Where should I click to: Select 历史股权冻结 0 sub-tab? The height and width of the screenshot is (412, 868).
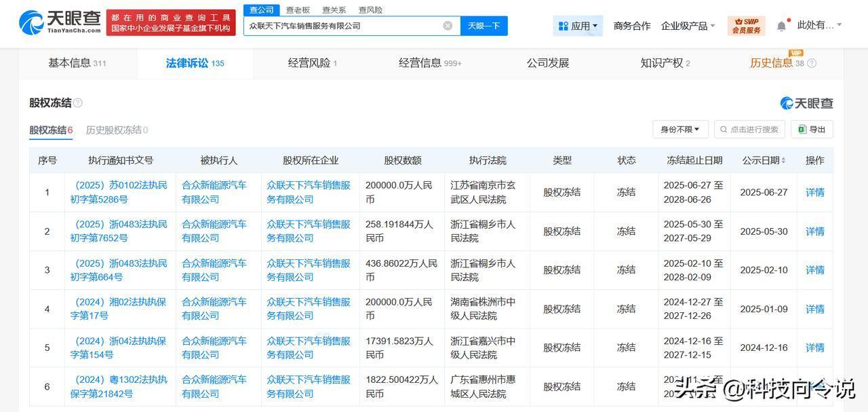tap(117, 130)
